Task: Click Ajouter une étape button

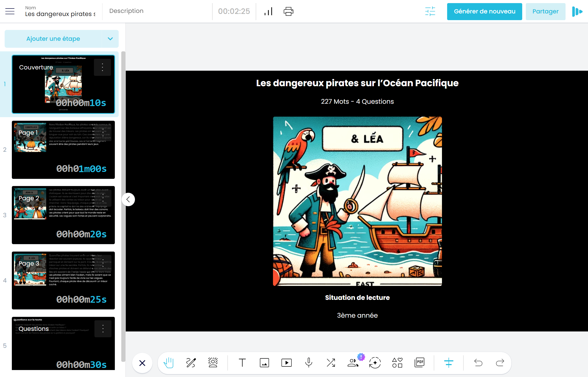Action: [53, 39]
